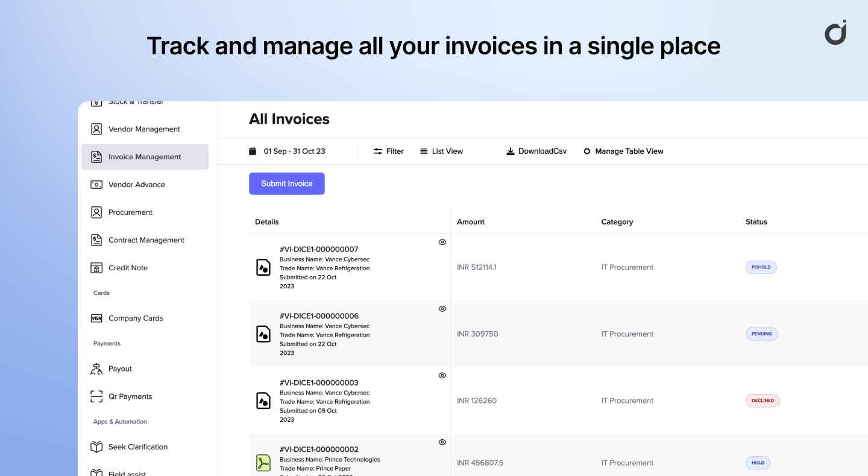Click the Status column header
The width and height of the screenshot is (868, 476).
[x=756, y=222]
